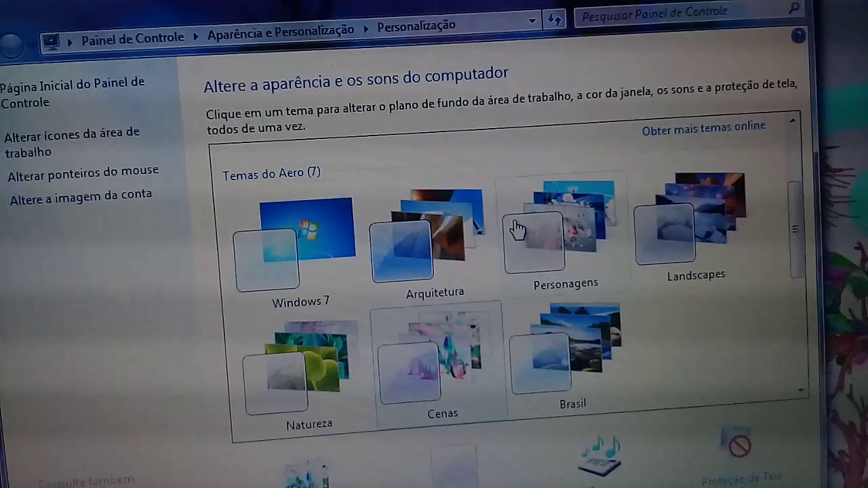This screenshot has height=488, width=868.
Task: Select the Arquitetura theme
Action: pos(427,243)
